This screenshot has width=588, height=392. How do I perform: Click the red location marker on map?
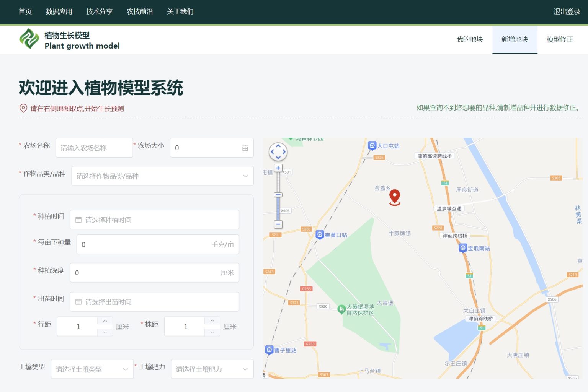(394, 197)
